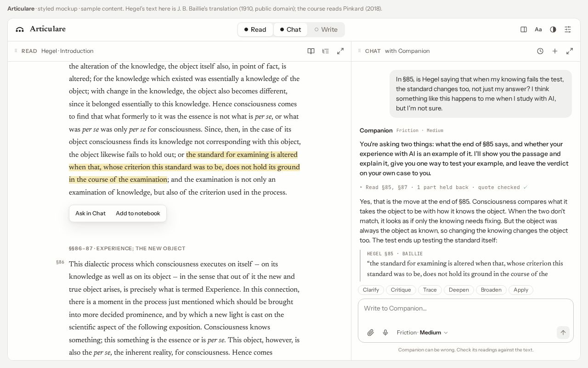Click the 'HEGEL §85 · BAILLIE' quote label
Screen dimensions: 588x368
395,253
